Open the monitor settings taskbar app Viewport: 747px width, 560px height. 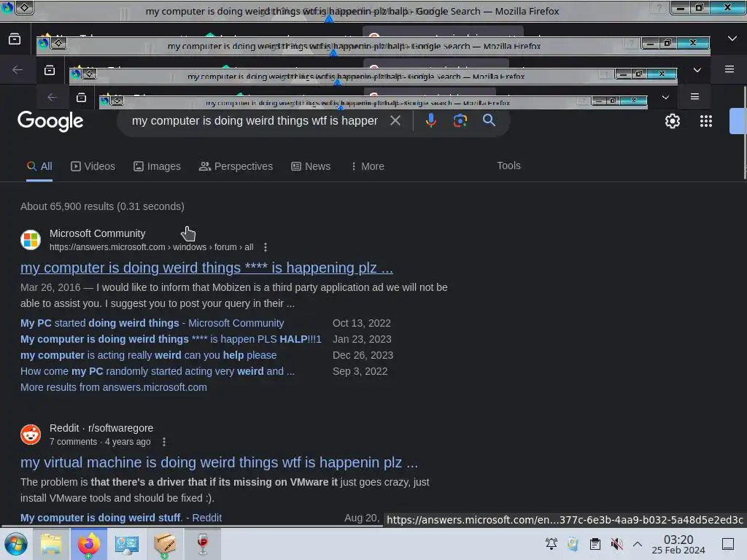pyautogui.click(x=127, y=544)
